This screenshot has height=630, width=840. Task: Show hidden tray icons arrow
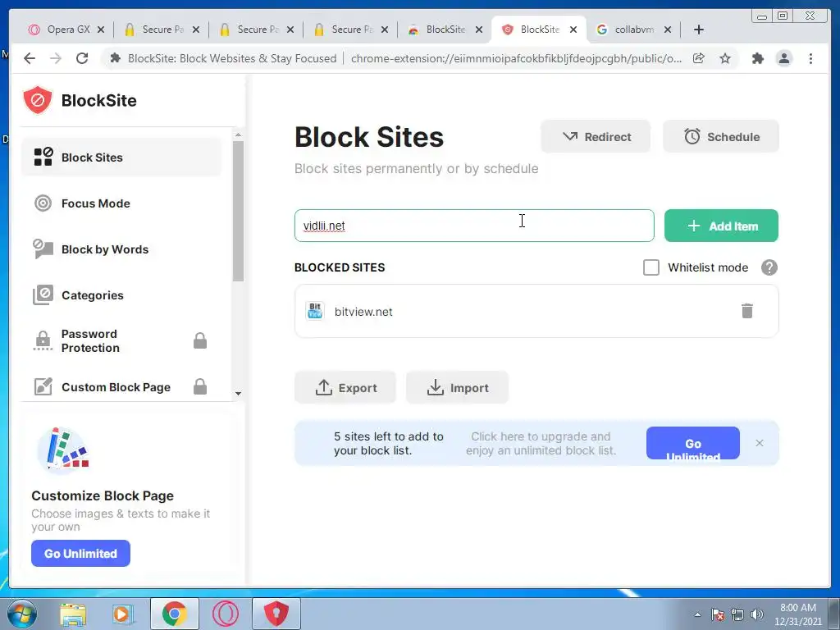click(697, 614)
